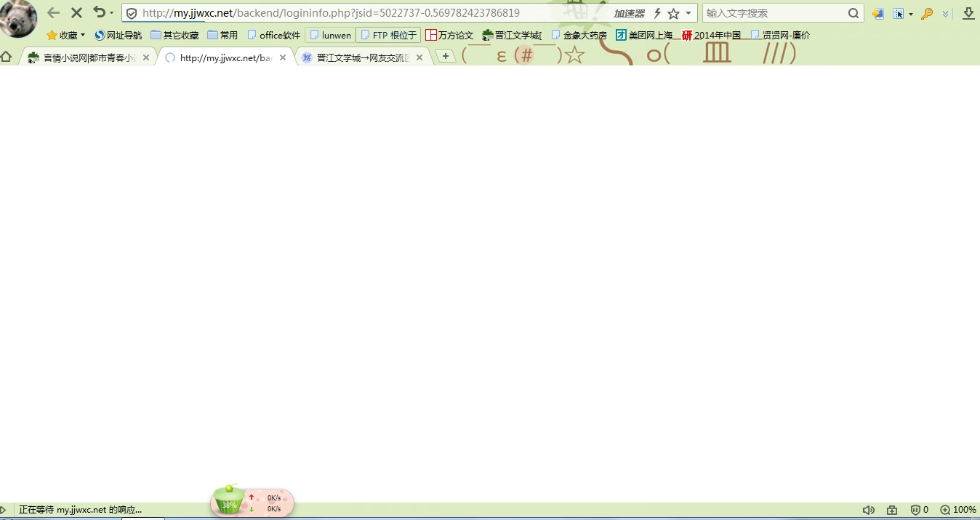Open the 2014年中国 bookmark
This screenshot has height=520, width=980.
[x=711, y=35]
